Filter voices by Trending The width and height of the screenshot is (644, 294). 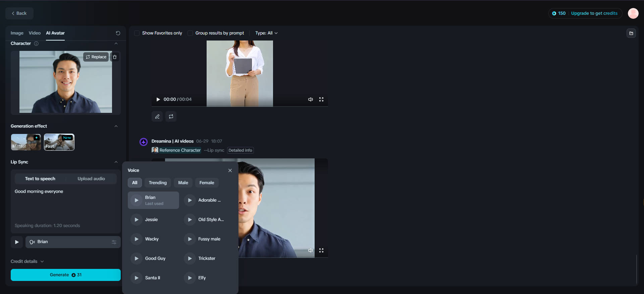158,183
